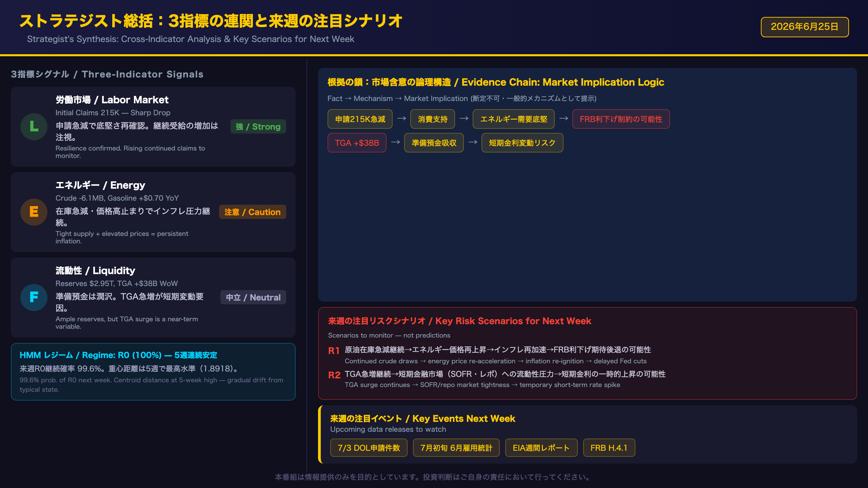Click the 根拠の鎖 Evidence Chain heading
The width and height of the screenshot is (868, 488).
[496, 82]
